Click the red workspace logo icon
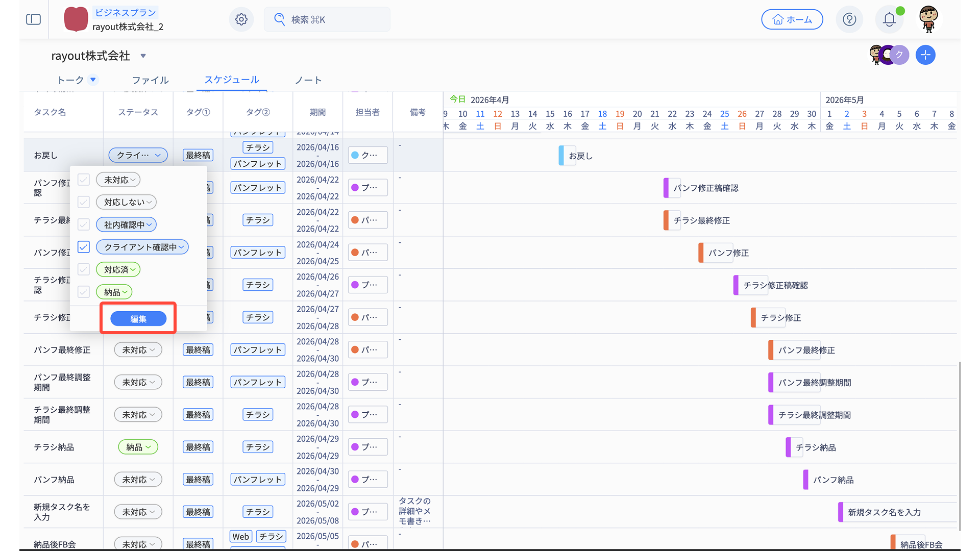This screenshot has height=551, width=980. 76,19
